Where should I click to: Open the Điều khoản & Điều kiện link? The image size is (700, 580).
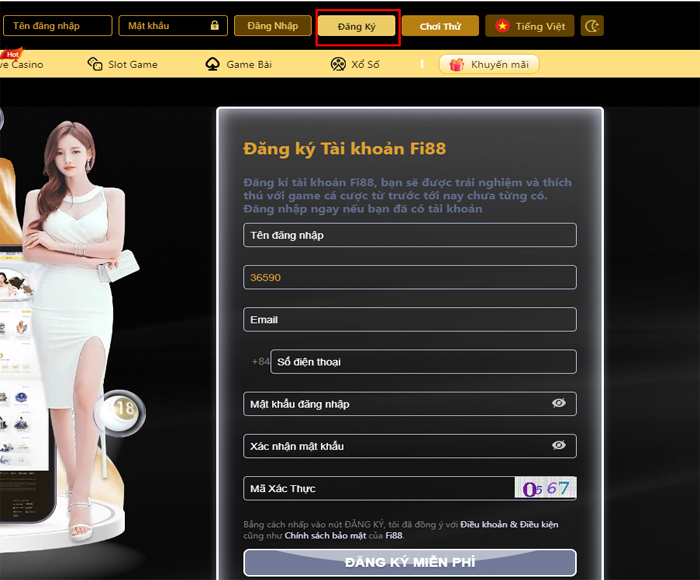509,524
